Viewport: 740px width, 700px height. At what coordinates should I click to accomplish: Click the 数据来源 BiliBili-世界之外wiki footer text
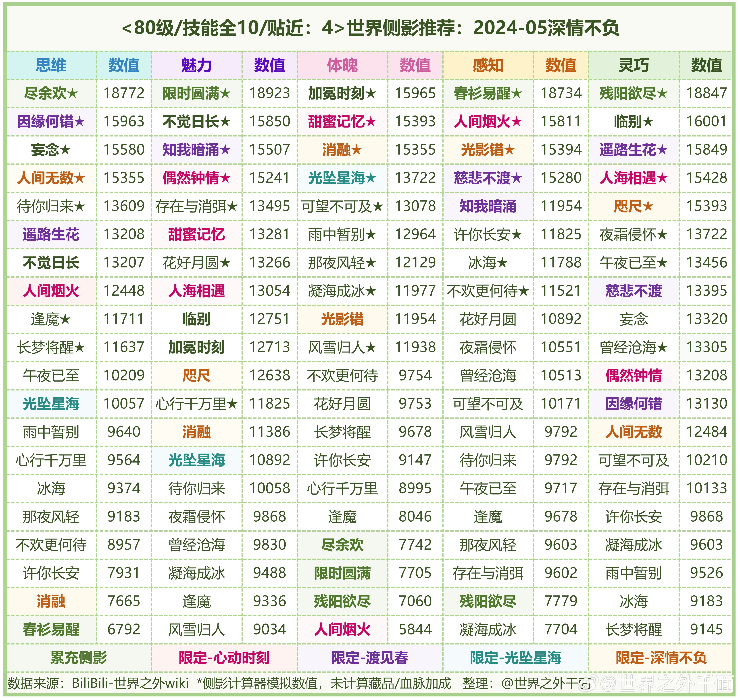tap(98, 684)
